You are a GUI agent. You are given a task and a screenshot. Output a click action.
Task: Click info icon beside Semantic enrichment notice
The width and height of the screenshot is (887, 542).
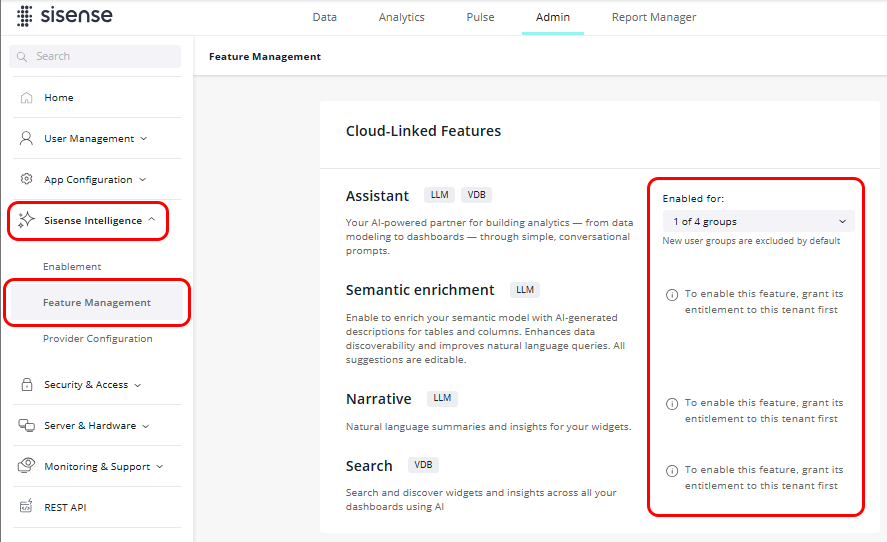click(x=672, y=295)
